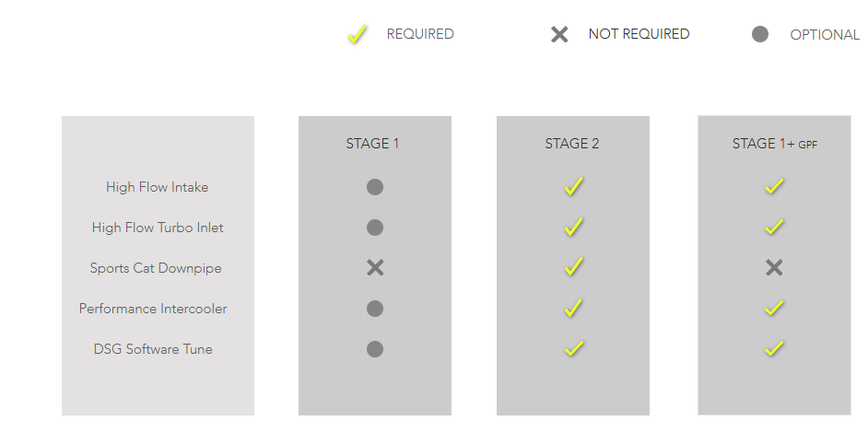Select the STAGE 1+ GPF column header
The width and height of the screenshot is (868, 433).
tap(774, 144)
